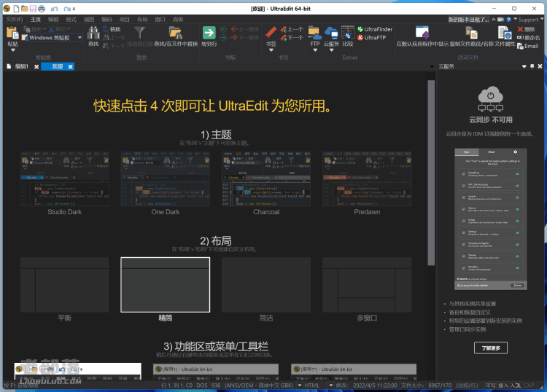547x392 pixels.
Task: Choose the Predawn theme thumbnail
Action: 367,179
